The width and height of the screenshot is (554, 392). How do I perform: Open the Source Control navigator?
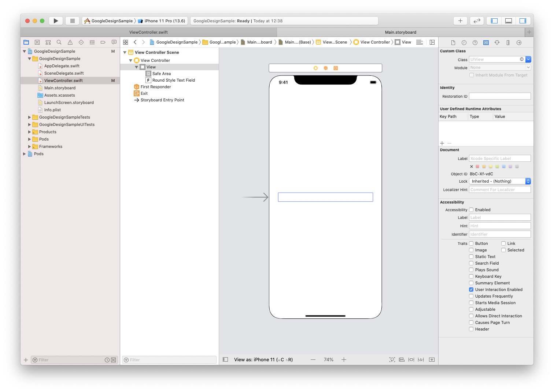click(37, 42)
